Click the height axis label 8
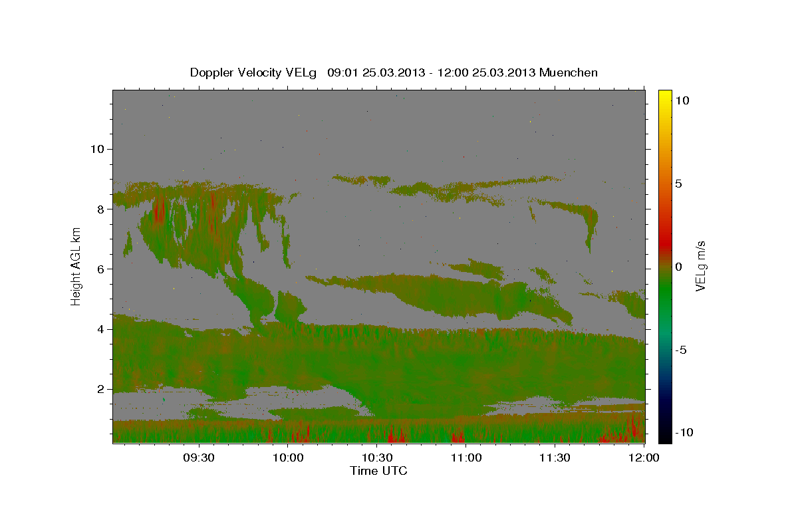Screen dimensions: 798x532 click(102, 209)
